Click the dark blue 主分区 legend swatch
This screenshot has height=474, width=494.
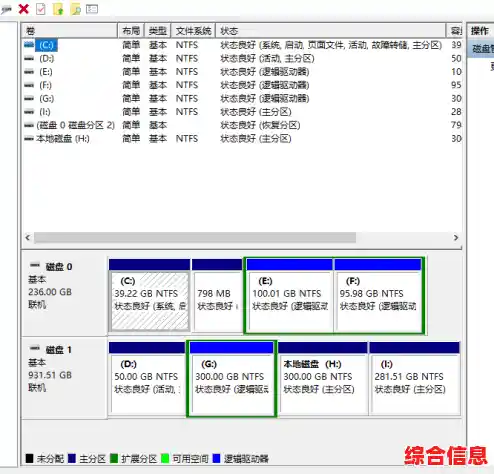72,459
